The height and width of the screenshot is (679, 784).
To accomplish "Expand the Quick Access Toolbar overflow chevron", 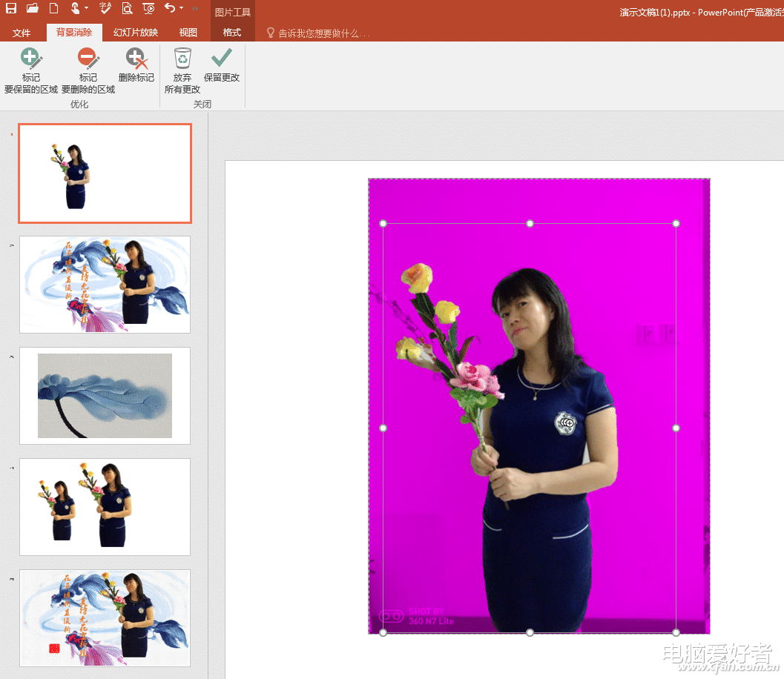I will (x=194, y=10).
